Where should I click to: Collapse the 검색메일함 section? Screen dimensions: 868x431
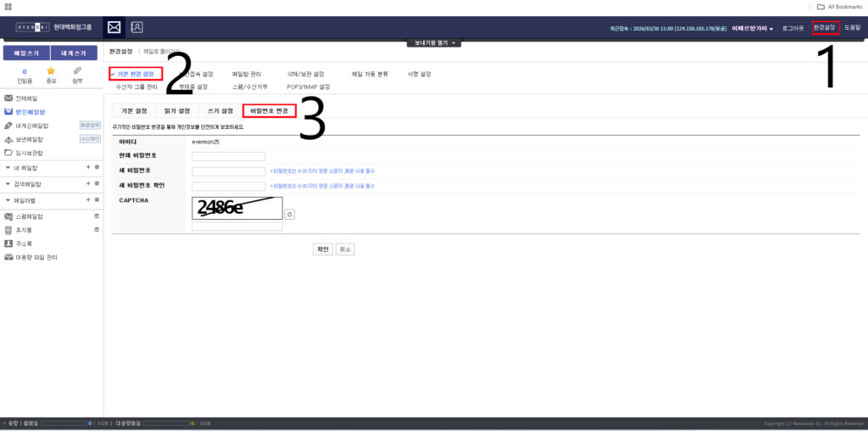coord(8,183)
